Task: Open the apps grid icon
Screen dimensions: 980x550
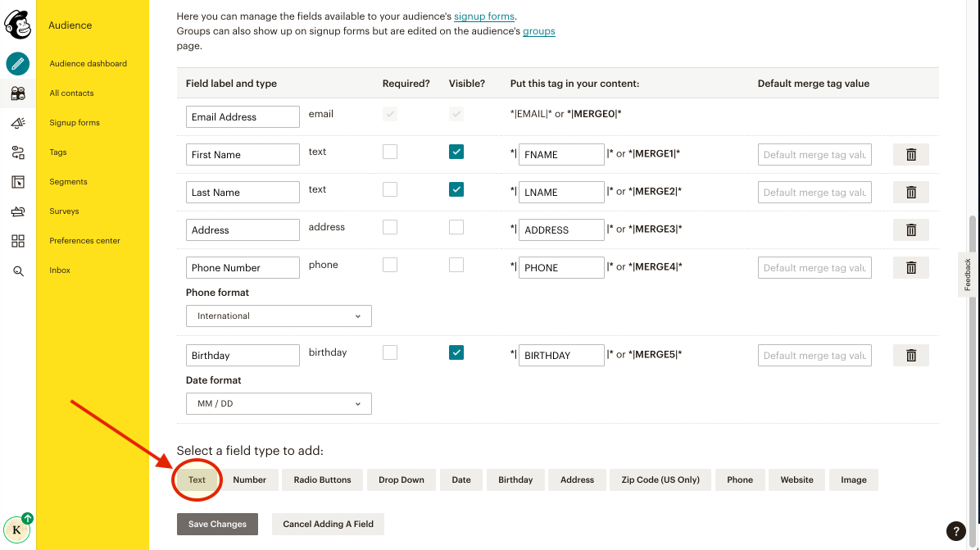Action: 18,240
